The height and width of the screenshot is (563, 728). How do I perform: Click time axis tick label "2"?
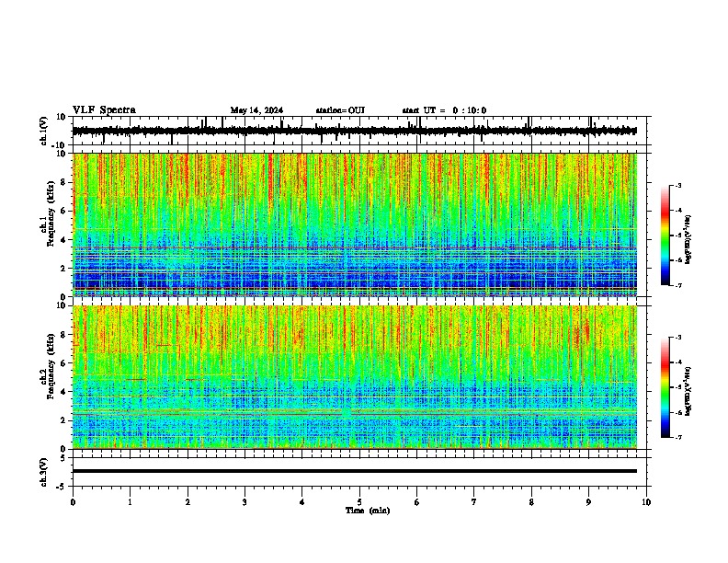point(188,502)
